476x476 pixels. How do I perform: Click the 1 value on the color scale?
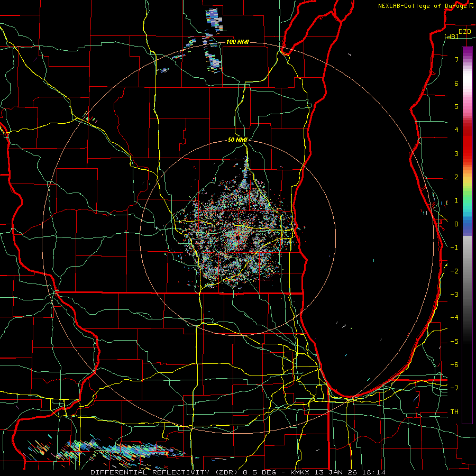pos(456,200)
